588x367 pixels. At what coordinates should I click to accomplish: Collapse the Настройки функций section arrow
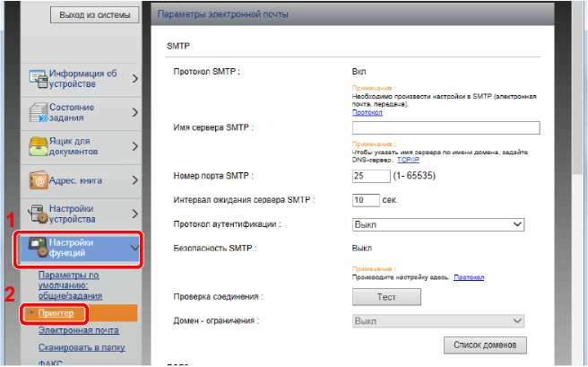pyautogui.click(x=134, y=248)
